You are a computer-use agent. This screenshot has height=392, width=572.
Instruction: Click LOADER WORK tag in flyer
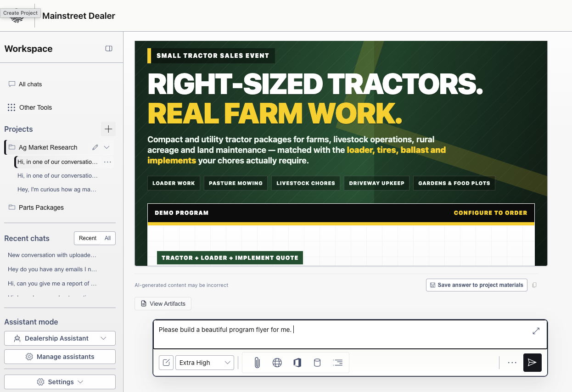174,183
